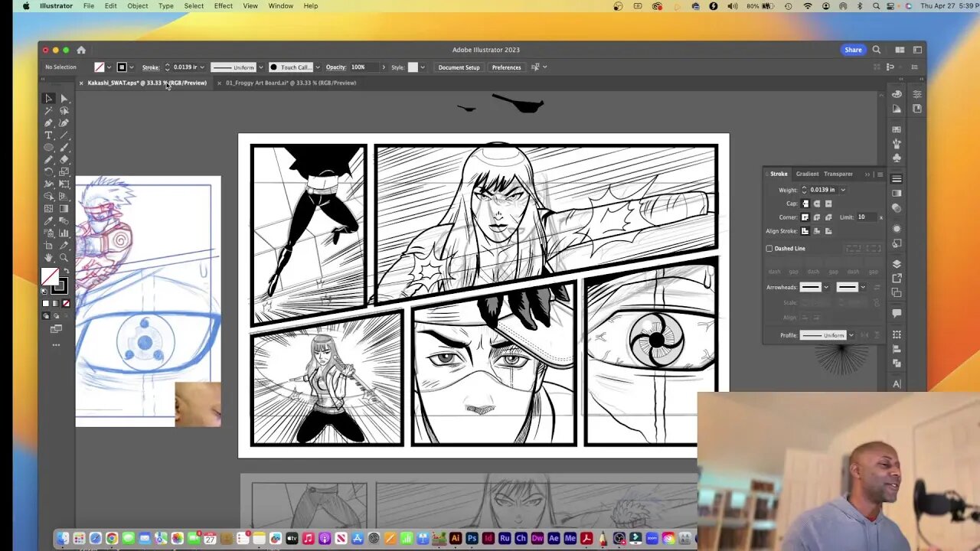Click the Stroke swatch in toolbar

click(x=60, y=285)
